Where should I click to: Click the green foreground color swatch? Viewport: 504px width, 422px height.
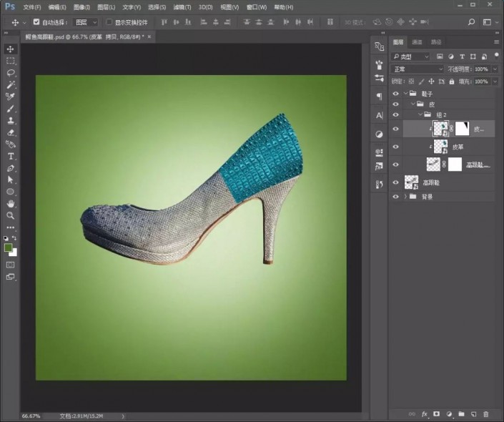click(x=8, y=247)
